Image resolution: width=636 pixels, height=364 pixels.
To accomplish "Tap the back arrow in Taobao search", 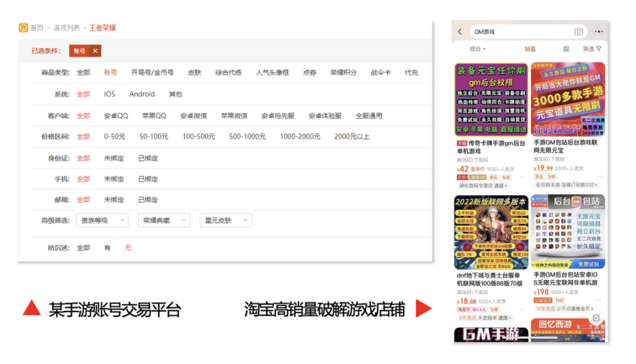I will (x=460, y=32).
